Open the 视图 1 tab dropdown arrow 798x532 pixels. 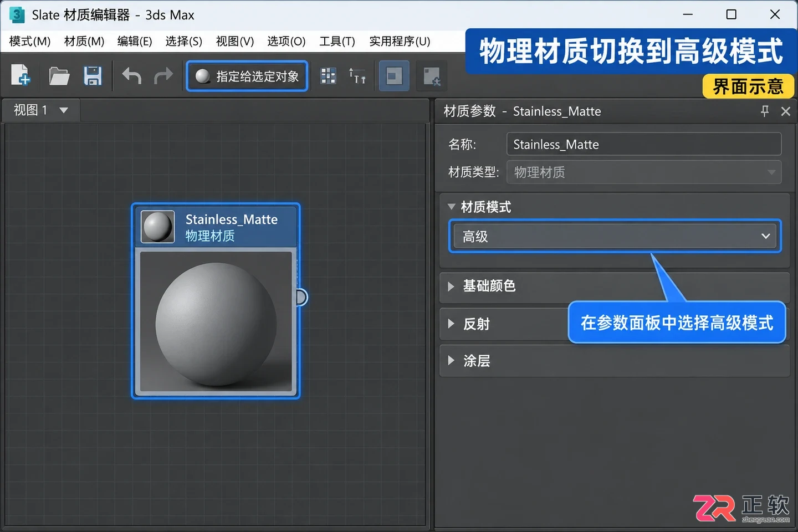click(x=64, y=110)
